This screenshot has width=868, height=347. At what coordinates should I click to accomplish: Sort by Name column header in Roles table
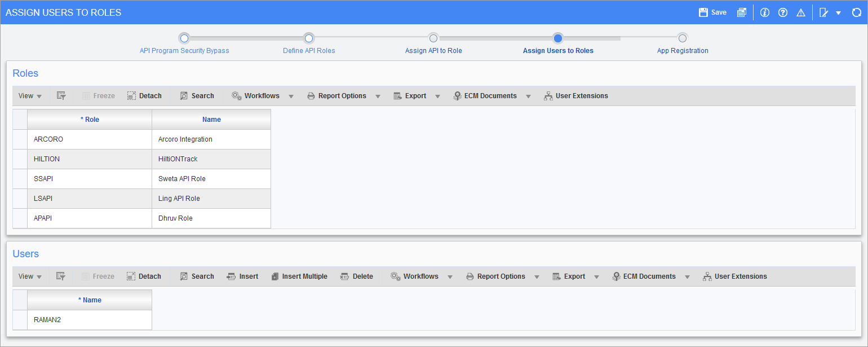[211, 120]
